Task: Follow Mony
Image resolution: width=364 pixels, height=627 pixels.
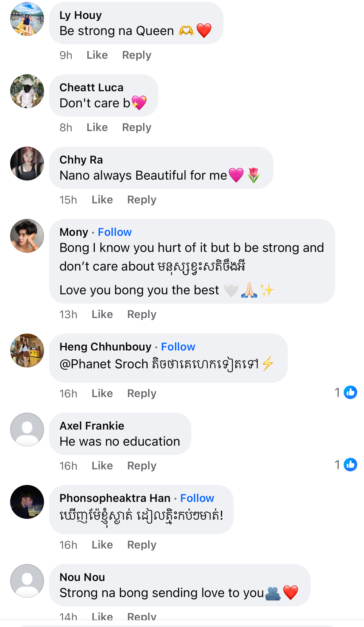Action: click(x=115, y=232)
